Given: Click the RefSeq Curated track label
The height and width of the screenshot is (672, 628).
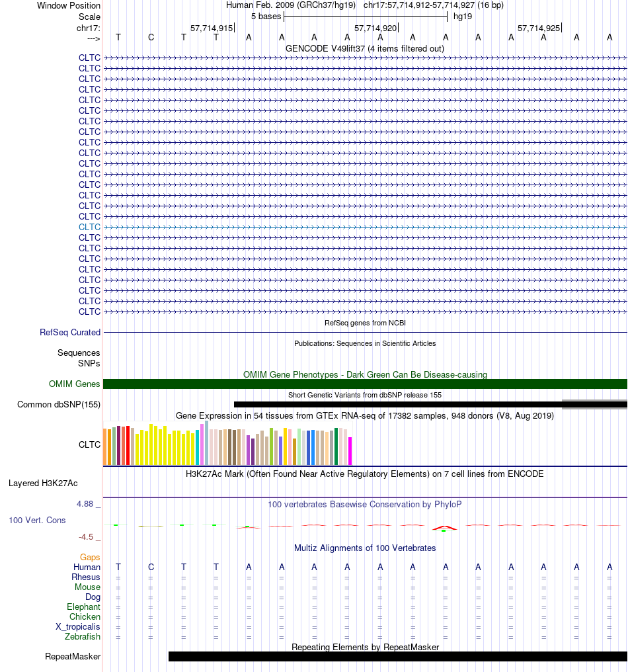Looking at the screenshot, I should coord(70,332).
